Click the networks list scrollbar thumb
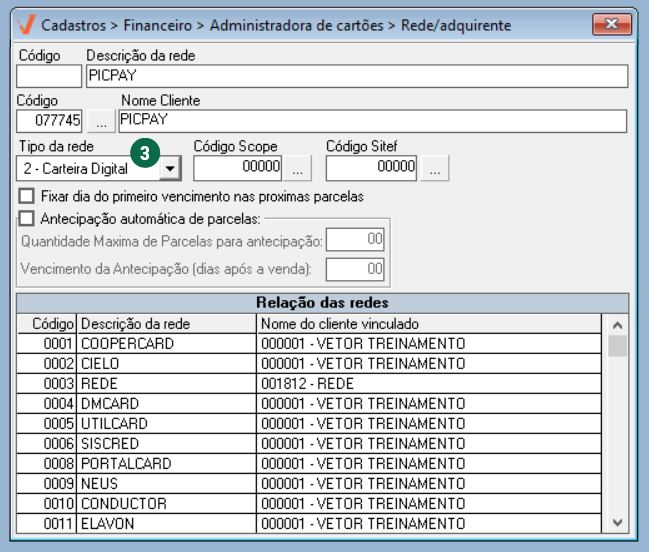 tap(617, 346)
